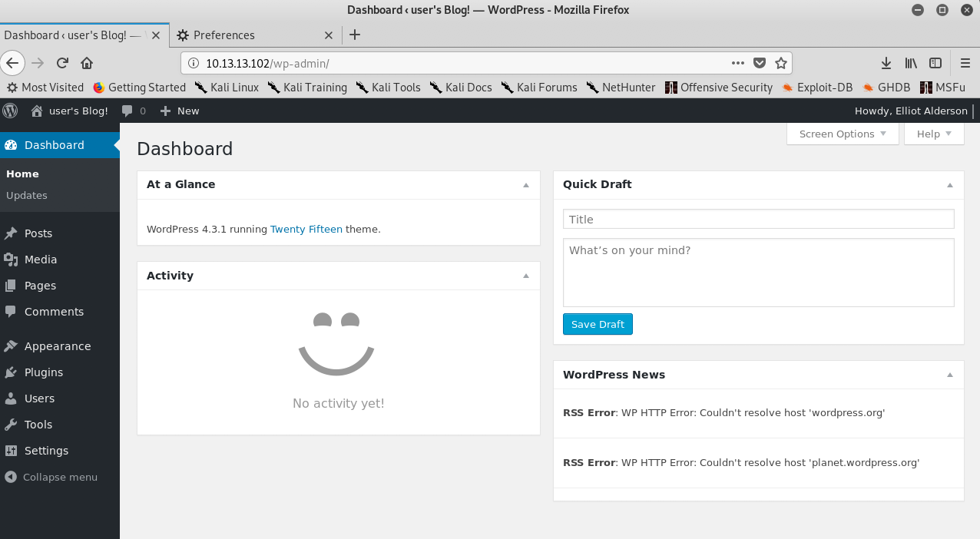Select Dashboard in the admin sidebar
980x539 pixels.
coord(60,145)
